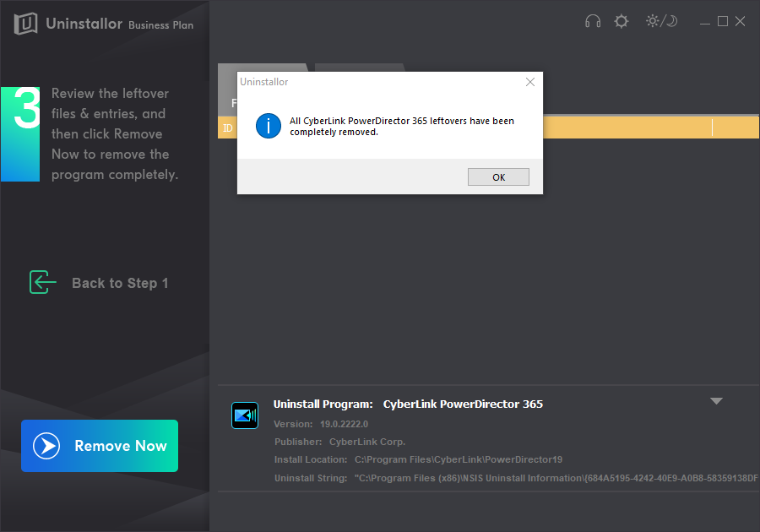Click the version value 19.0.2222.0
Viewport: 760px width, 532px height.
tap(345, 424)
